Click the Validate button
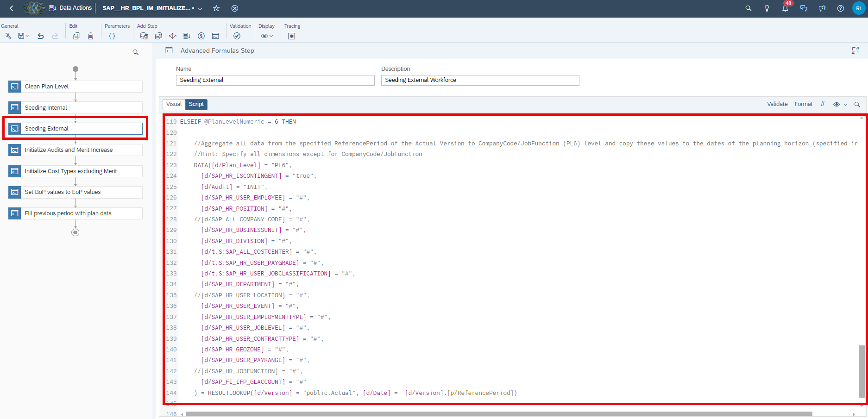This screenshot has height=419, width=868. [x=777, y=104]
